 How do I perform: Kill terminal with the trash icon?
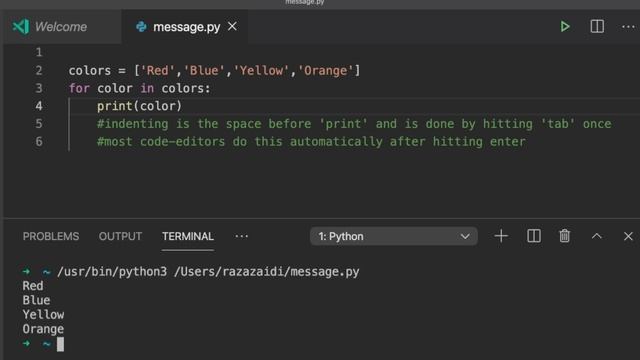564,236
